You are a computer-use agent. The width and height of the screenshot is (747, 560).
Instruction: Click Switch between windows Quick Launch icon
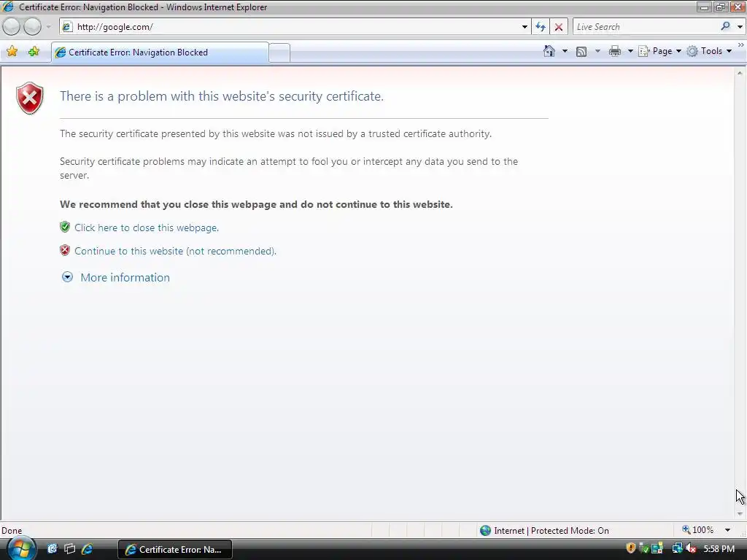pos(69,548)
